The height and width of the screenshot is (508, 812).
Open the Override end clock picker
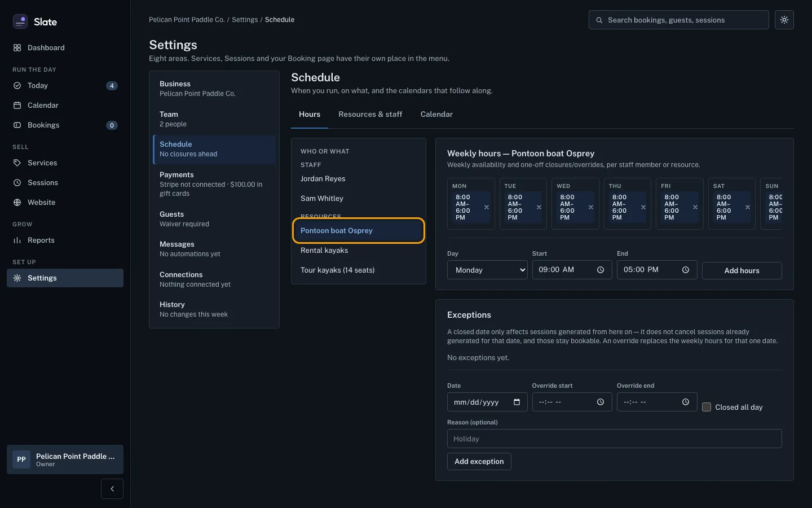pos(686,402)
